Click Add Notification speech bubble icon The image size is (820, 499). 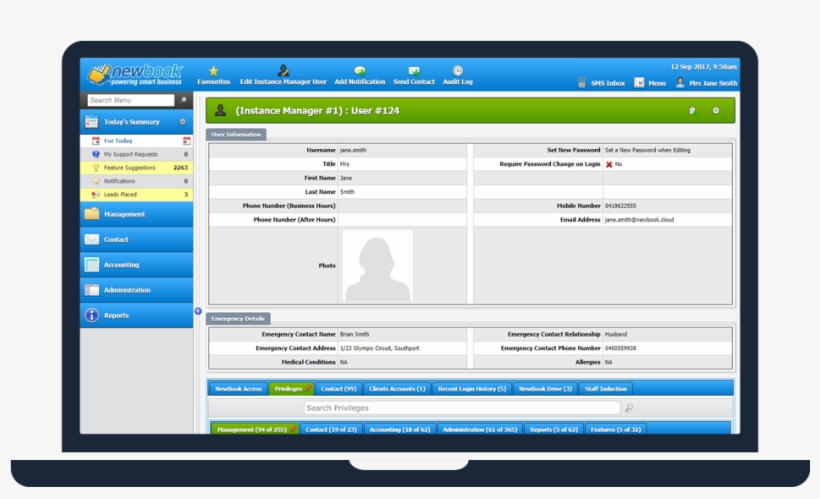coord(359,71)
